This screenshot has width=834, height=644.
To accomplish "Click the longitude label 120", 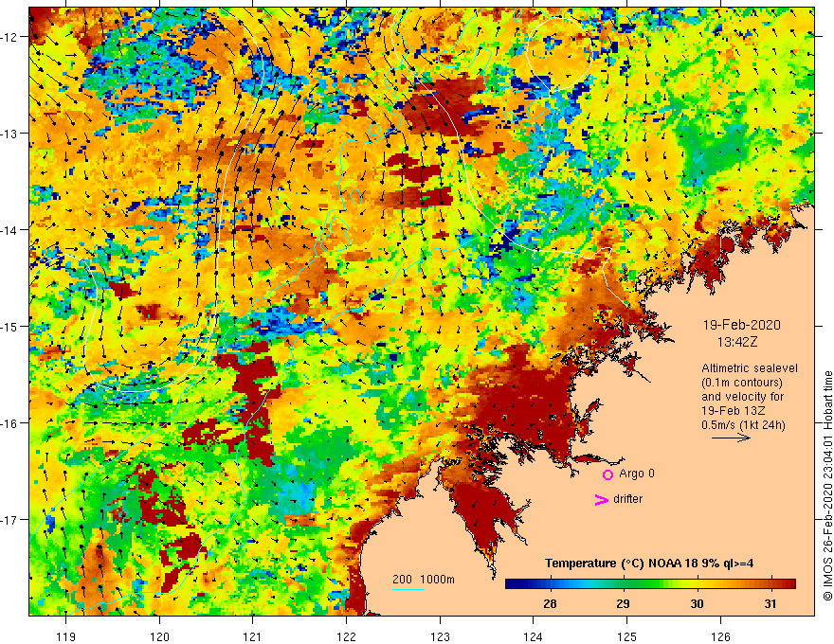I will [159, 636].
